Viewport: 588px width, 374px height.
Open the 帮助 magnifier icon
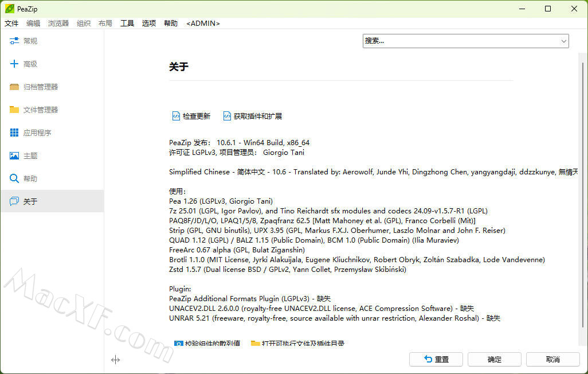point(14,178)
